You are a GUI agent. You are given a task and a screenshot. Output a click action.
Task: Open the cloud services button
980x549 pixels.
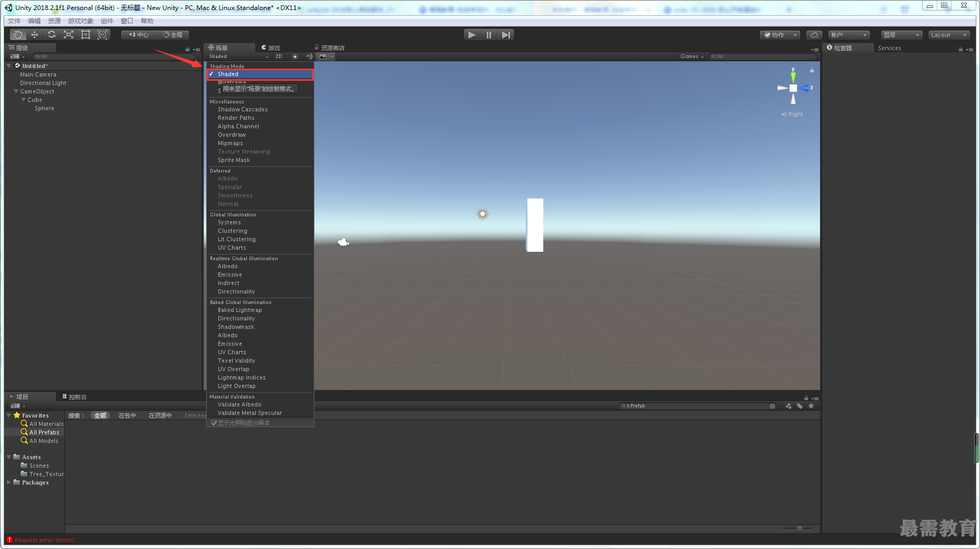[x=814, y=35]
